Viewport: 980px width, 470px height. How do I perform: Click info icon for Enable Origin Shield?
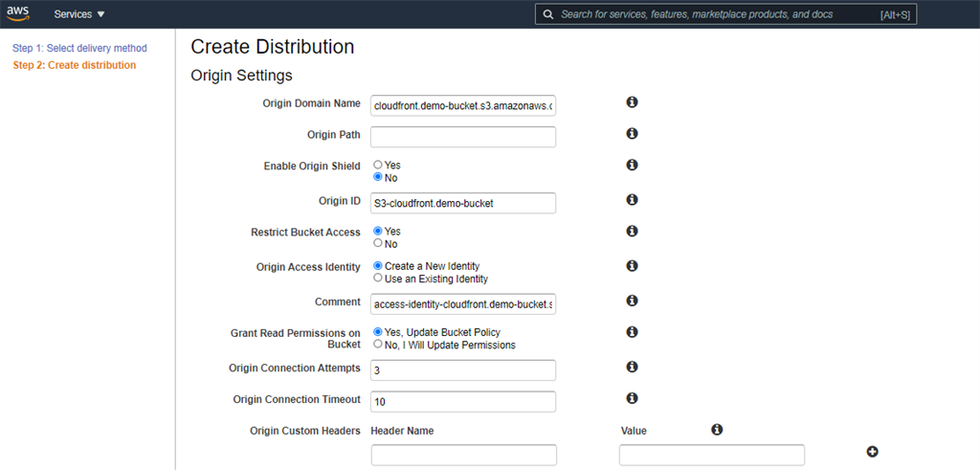632,166
